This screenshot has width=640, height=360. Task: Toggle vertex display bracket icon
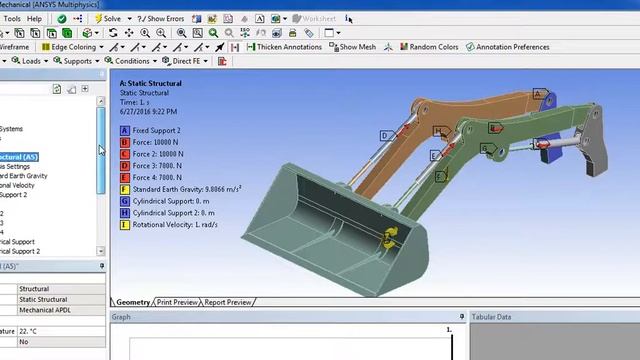point(235,47)
